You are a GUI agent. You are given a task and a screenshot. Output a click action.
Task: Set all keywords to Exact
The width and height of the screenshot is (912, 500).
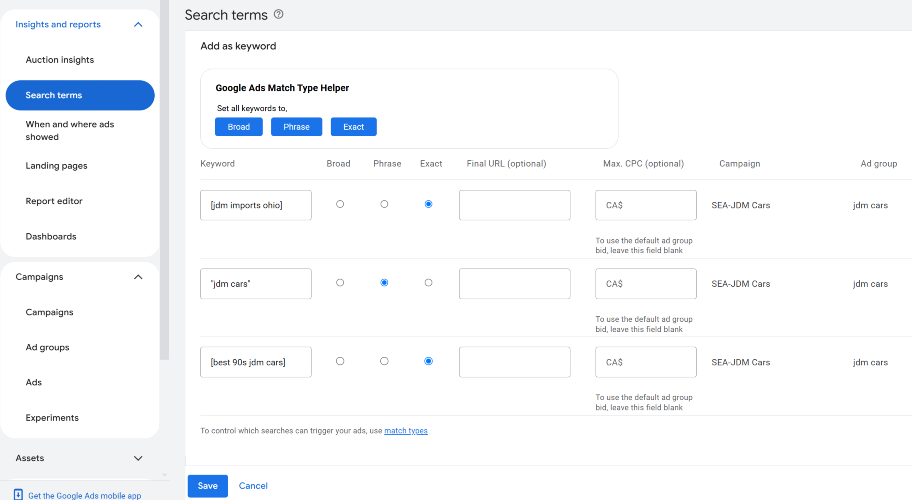click(x=354, y=127)
